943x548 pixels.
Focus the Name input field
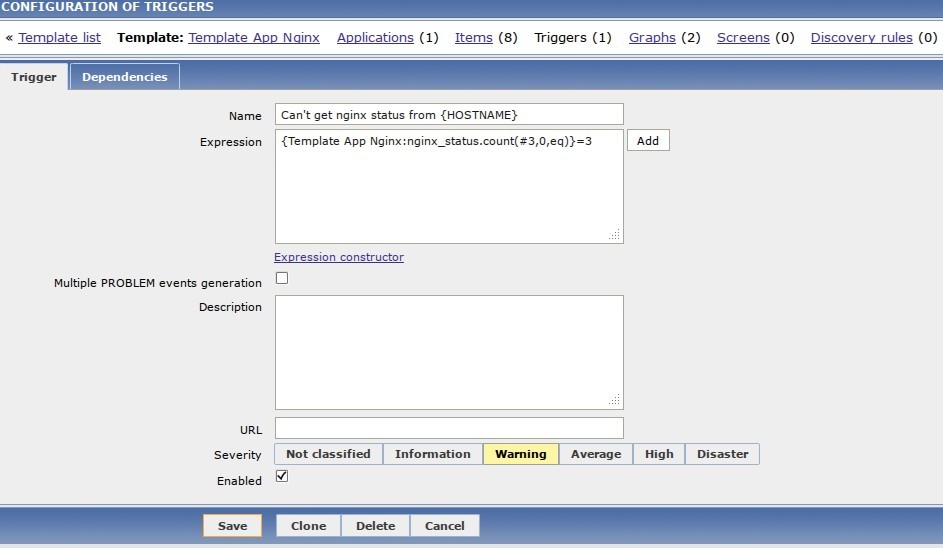449,114
